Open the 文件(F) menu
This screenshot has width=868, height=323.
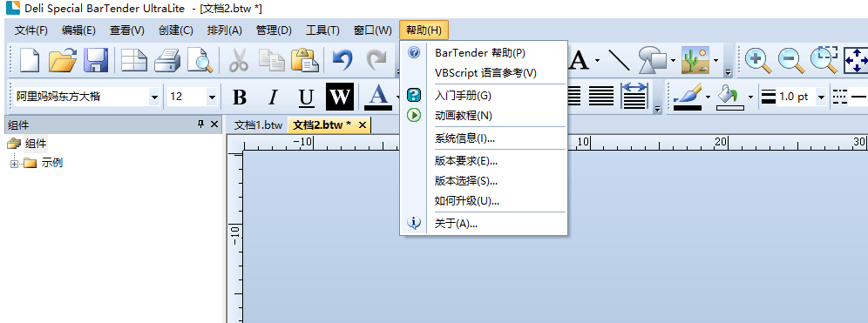pyautogui.click(x=31, y=30)
